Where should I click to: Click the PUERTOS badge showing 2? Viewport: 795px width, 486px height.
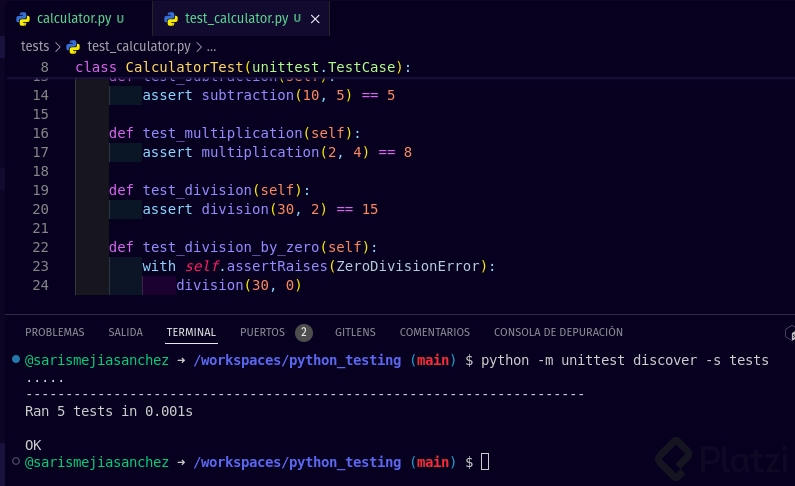304,332
